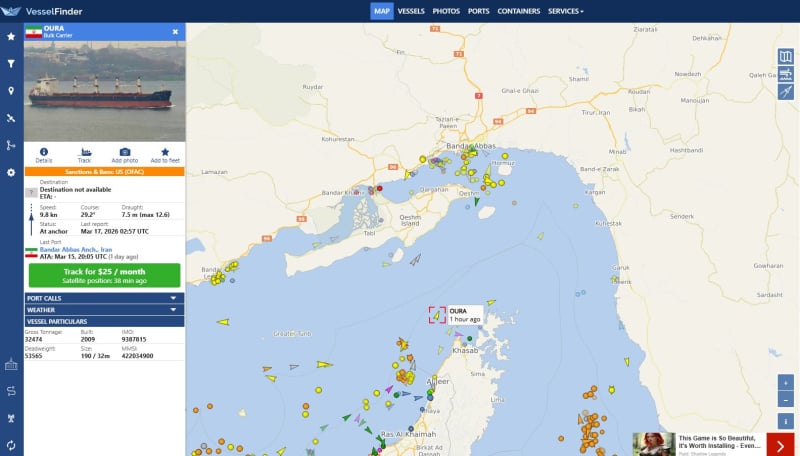Open the SERVICES dropdown menu
This screenshot has height=456, width=800.
click(565, 11)
